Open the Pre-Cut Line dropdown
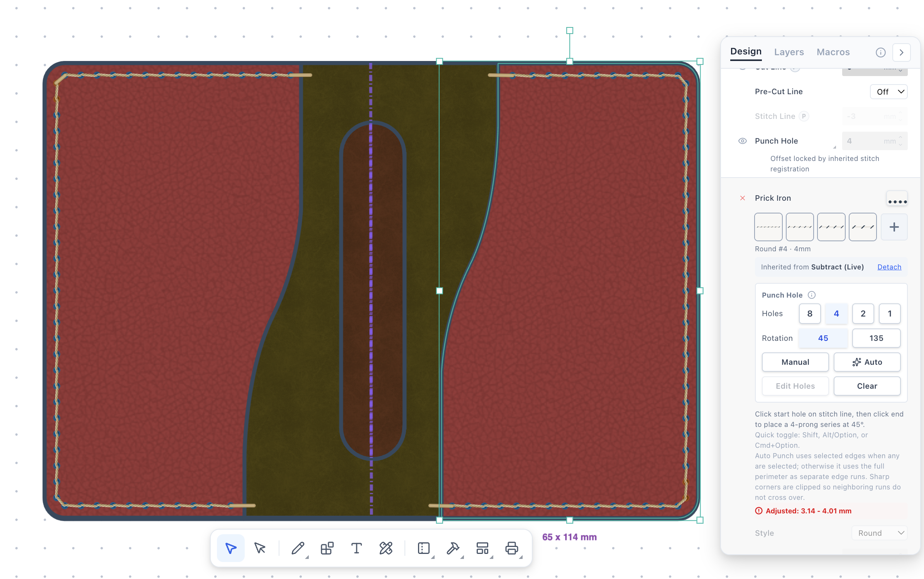 click(x=888, y=91)
